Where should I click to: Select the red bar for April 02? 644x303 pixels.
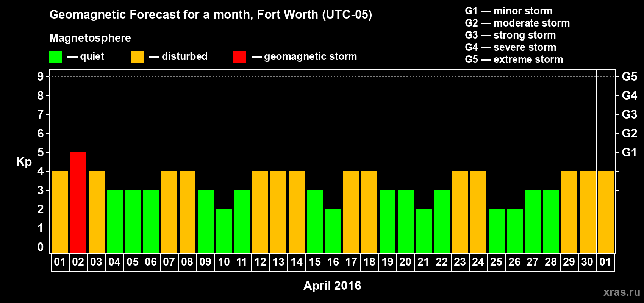pos(78,202)
